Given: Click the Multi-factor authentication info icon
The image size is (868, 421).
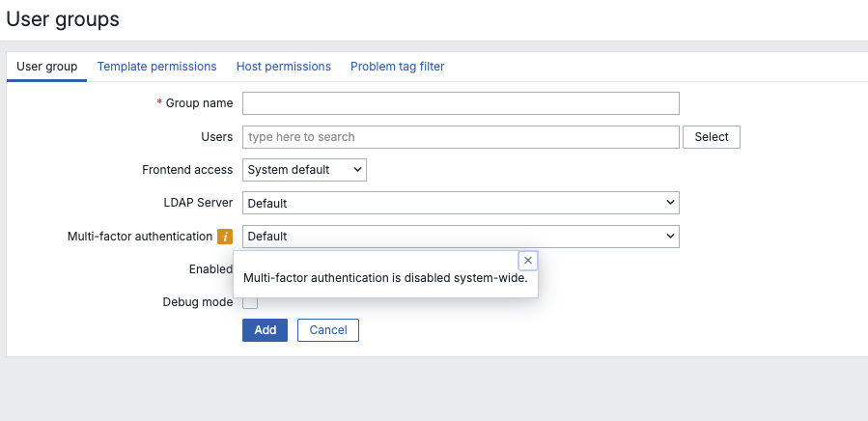Looking at the screenshot, I should coord(224,237).
